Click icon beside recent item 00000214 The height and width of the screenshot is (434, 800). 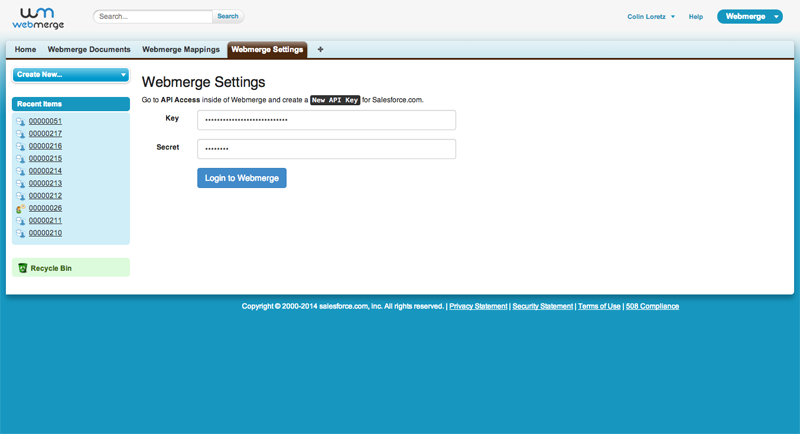pos(20,171)
